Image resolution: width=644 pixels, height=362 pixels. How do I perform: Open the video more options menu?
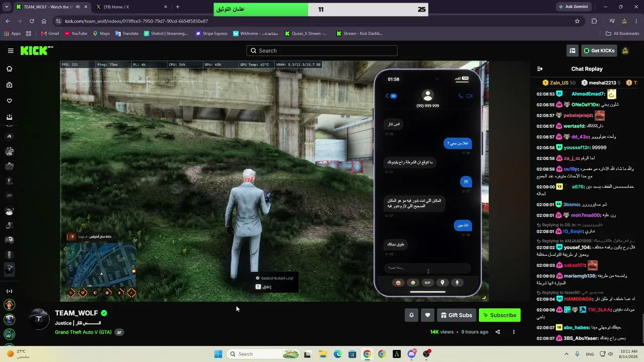pos(514,332)
